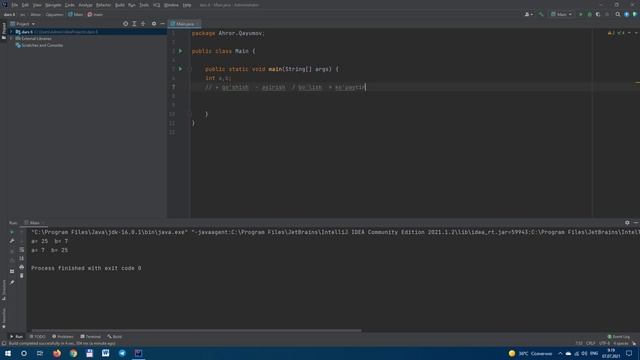Place cursor on the int declaration line
Viewport: 640px width, 360px height.
[x=218, y=78]
